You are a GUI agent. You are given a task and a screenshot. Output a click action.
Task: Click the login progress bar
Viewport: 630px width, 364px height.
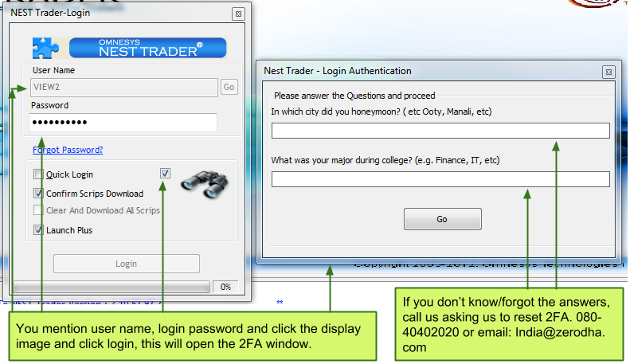112,287
